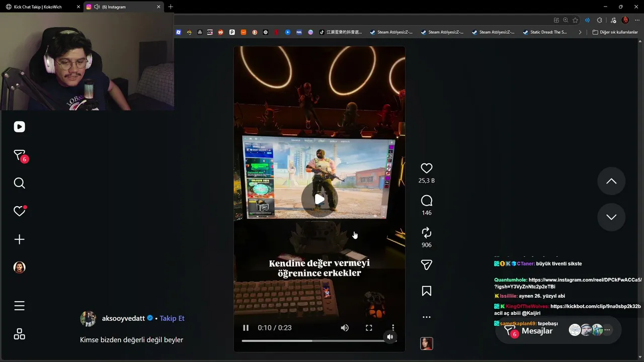This screenshot has width=644, height=362.
Task: Click the reel caption 'Kimse bizden değerli değil beyler'
Action: (131, 340)
